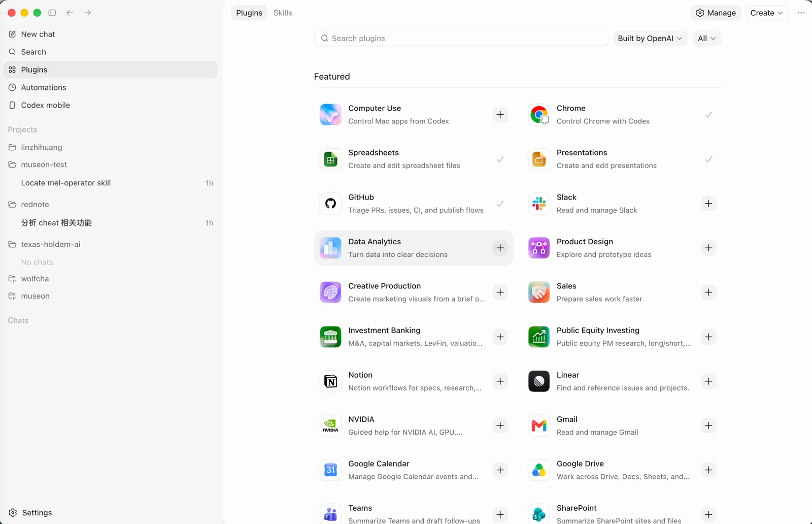Open the Notion plugin icon

coord(330,381)
